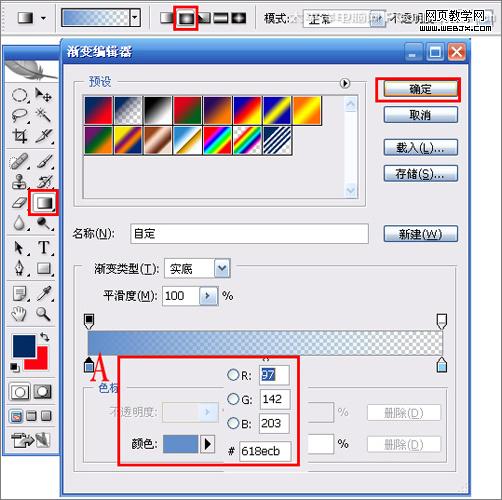Select the Dodge tool

click(44, 223)
